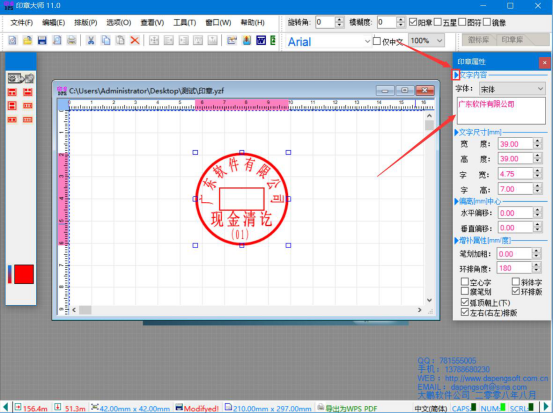Switch to the 印章库 tab
This screenshot has height=414, width=553.
tap(512, 40)
